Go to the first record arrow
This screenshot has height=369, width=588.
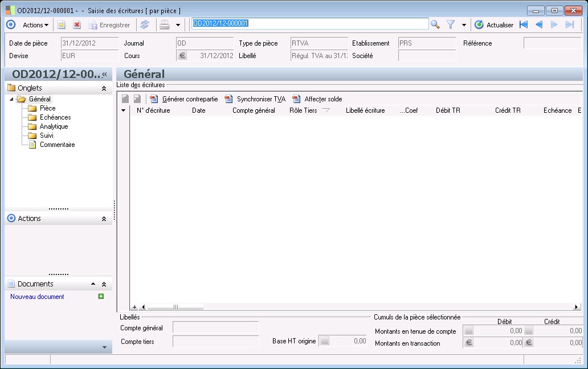524,24
